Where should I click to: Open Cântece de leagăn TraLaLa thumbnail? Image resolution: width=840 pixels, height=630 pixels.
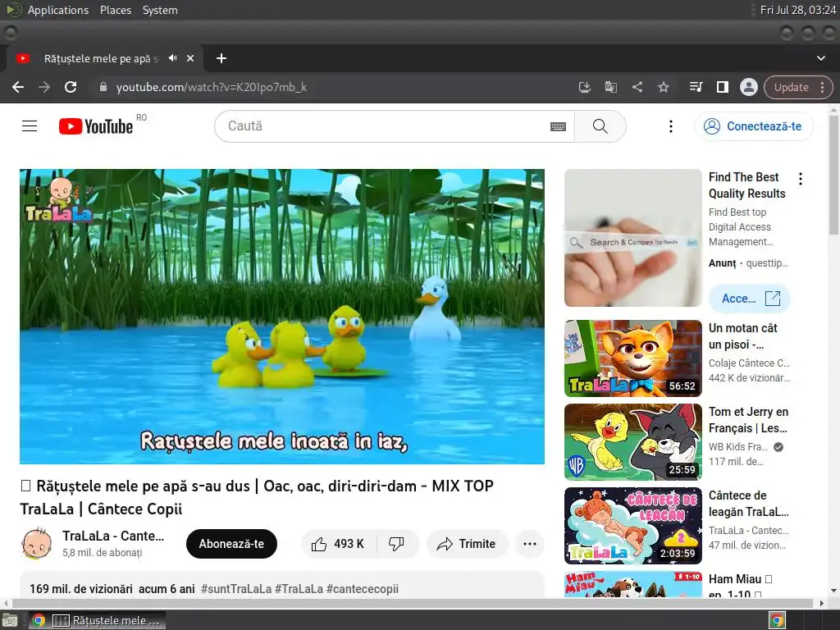click(x=632, y=526)
